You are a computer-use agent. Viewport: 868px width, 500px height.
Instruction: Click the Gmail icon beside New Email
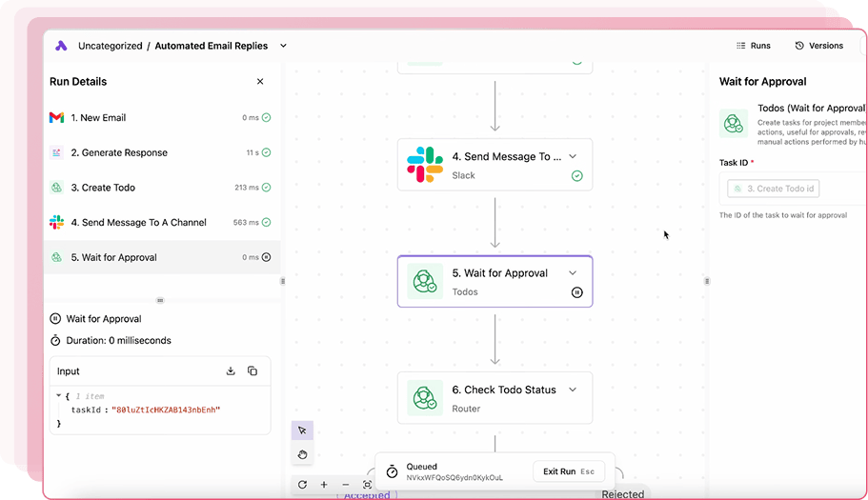click(56, 117)
